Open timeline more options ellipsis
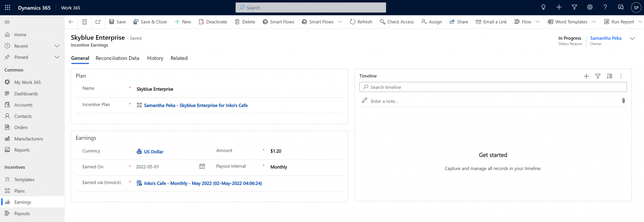The width and height of the screenshot is (644, 222). tap(621, 76)
